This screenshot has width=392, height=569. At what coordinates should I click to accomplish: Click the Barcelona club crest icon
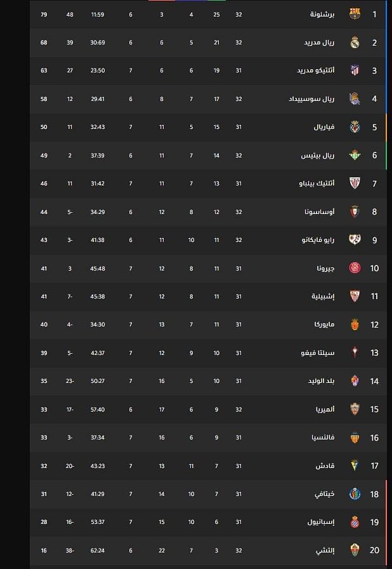(355, 14)
